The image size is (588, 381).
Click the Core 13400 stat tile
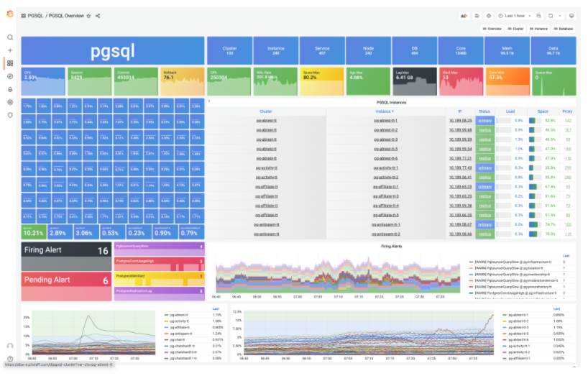click(x=461, y=50)
